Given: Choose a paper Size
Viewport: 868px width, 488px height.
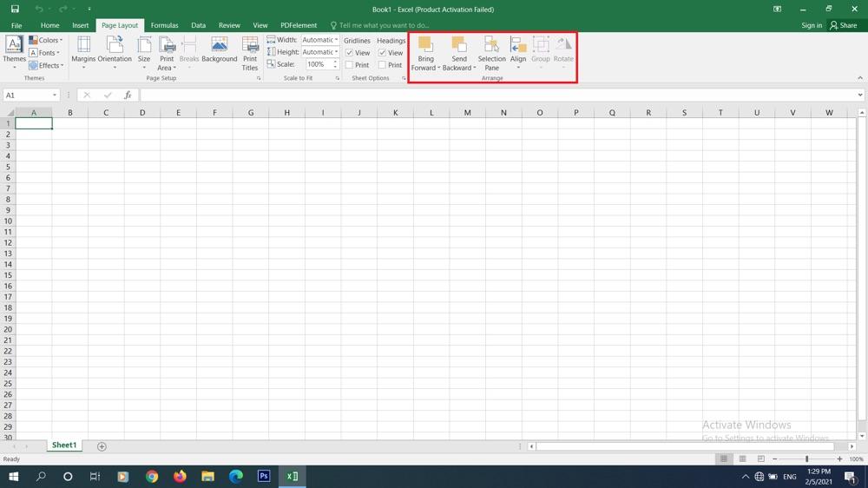Looking at the screenshot, I should pyautogui.click(x=144, y=53).
